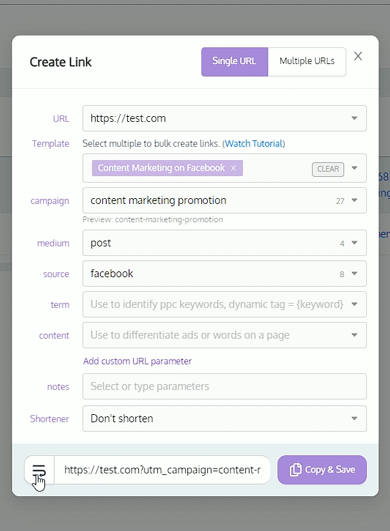Click Add custom URL parameter link
This screenshot has width=390, height=531.
click(137, 361)
